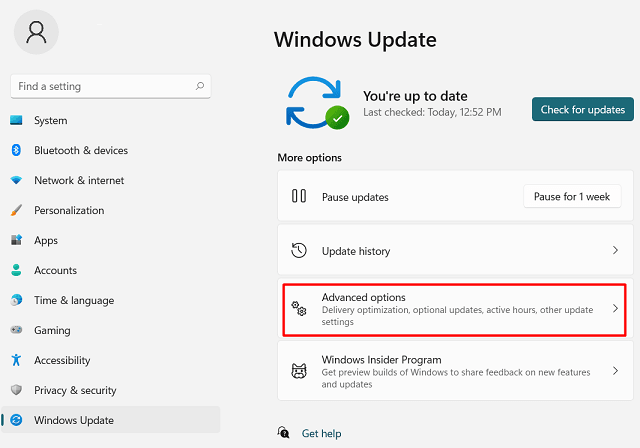This screenshot has width=640, height=448.
Task: Click the Get help headset icon
Action: [284, 432]
